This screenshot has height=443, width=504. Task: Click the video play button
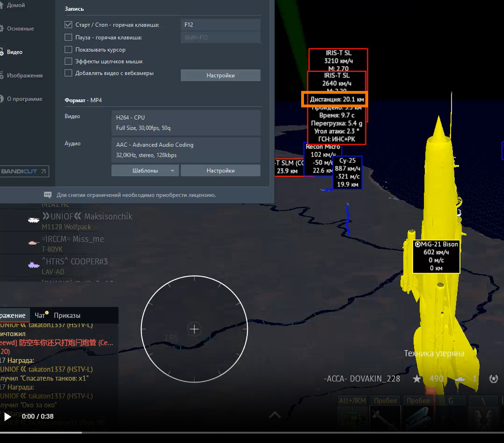click(7, 416)
